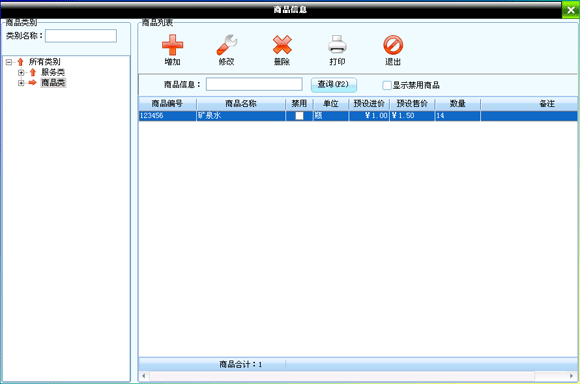This screenshot has width=580, height=384.
Task: Open the wrench 修改 edit tool
Action: pos(227,45)
